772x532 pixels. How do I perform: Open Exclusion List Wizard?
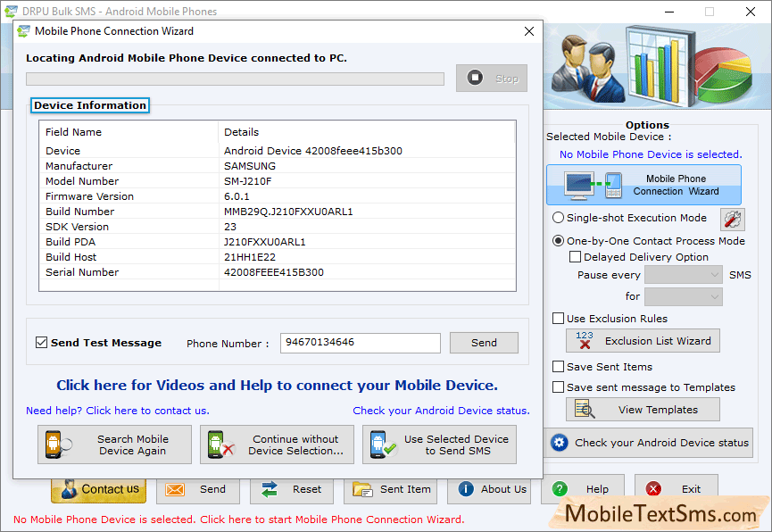pyautogui.click(x=643, y=340)
